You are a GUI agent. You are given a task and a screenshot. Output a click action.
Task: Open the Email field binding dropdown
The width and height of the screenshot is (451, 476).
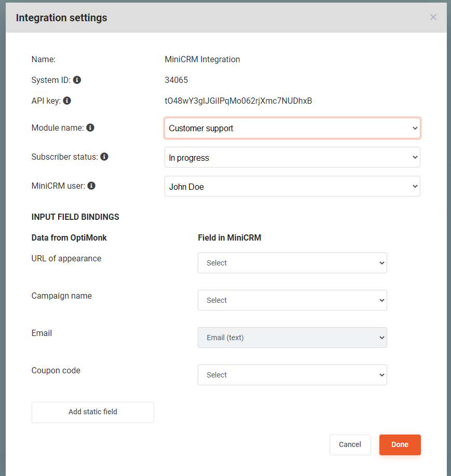pyautogui.click(x=292, y=338)
